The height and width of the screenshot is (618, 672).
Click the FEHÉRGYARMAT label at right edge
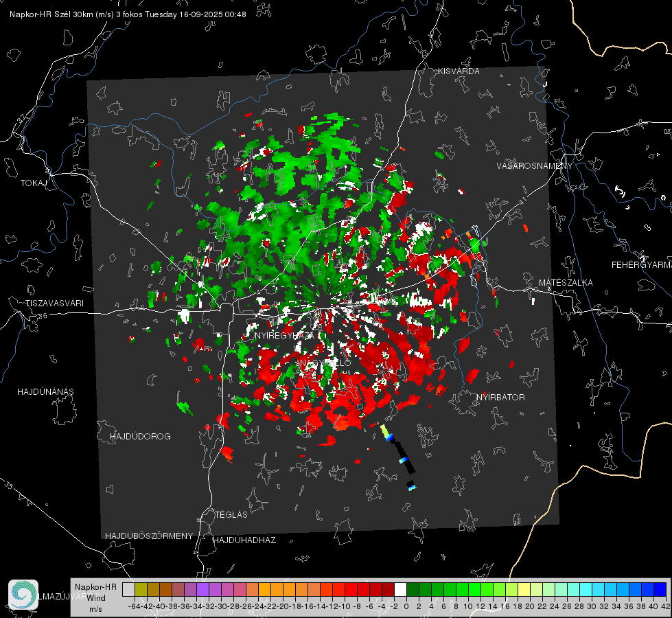click(x=641, y=265)
